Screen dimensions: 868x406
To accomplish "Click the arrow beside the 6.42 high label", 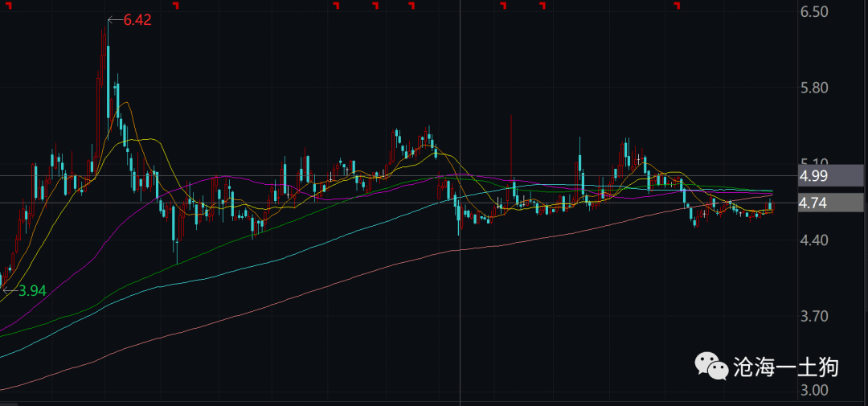I will 114,19.
